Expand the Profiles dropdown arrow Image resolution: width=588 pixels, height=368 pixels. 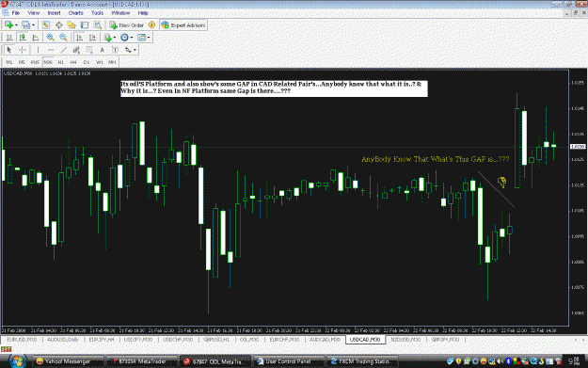pos(33,25)
